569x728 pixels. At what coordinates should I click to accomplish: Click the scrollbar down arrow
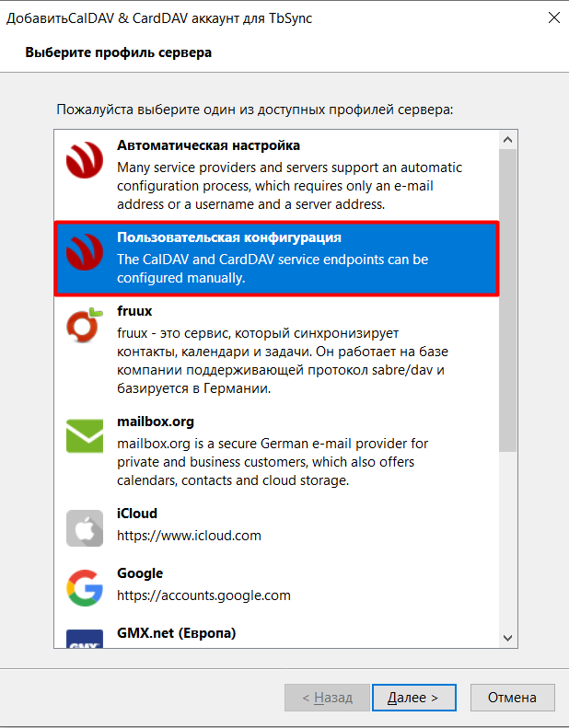[x=507, y=639]
